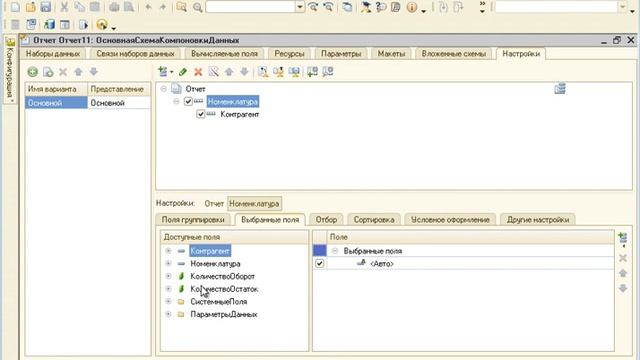Switch to Сортировка tab
This screenshot has width=640, height=360.
coord(374,220)
